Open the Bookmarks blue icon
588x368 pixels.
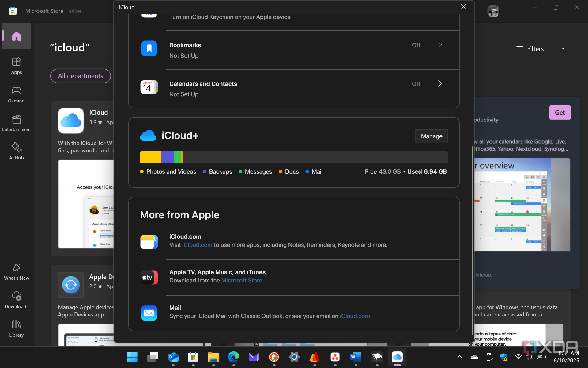(x=149, y=48)
